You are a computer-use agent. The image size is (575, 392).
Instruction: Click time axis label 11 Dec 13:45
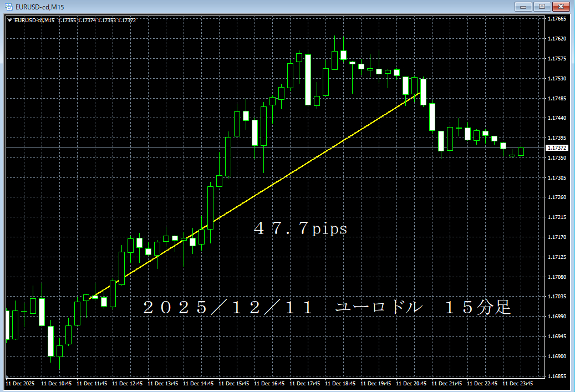coord(162,384)
